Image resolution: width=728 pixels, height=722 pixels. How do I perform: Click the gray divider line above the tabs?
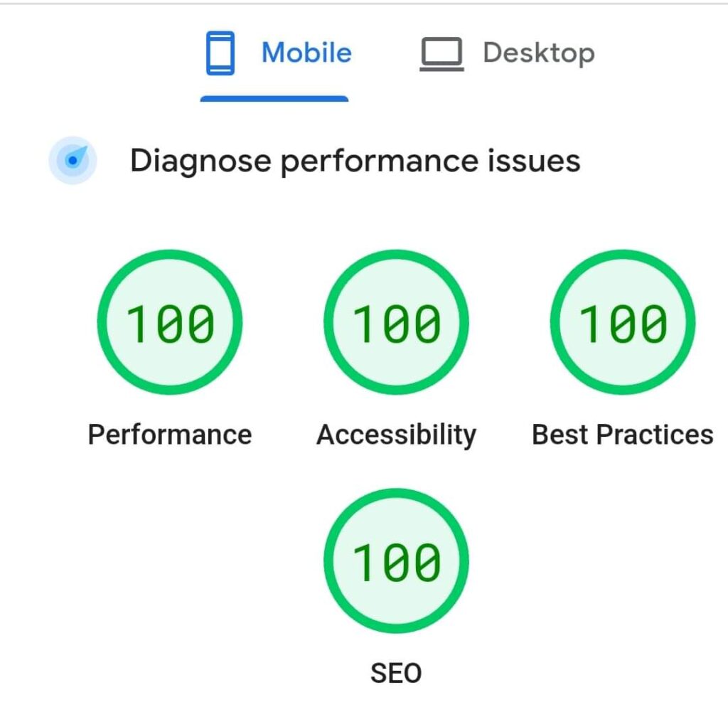click(x=364, y=3)
